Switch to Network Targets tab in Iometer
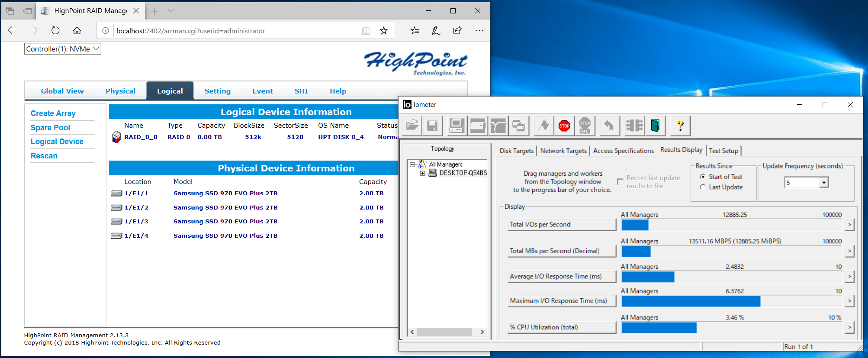Viewport: 868px width, 358px height. pyautogui.click(x=563, y=151)
